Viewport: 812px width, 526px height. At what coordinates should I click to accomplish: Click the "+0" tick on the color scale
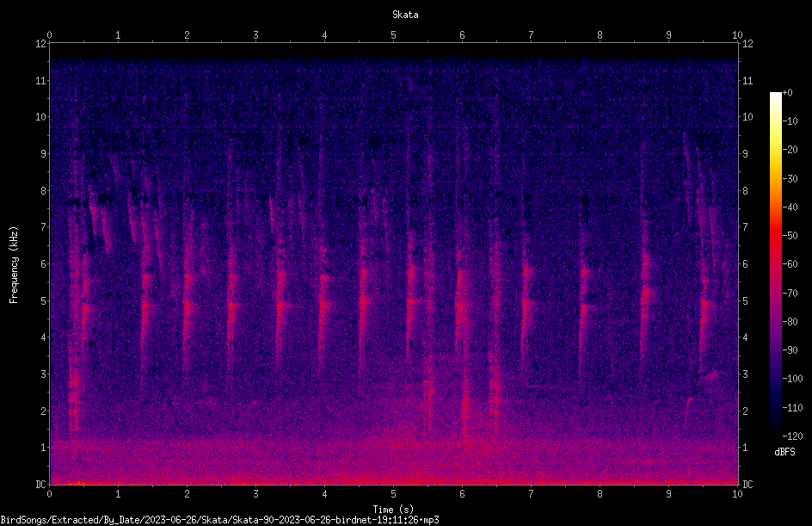[x=788, y=93]
